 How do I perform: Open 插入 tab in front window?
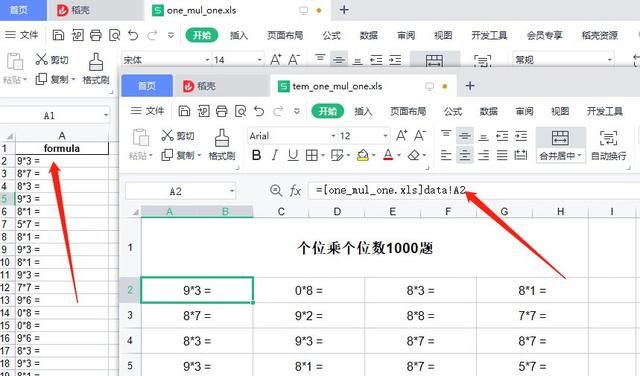pos(363,111)
